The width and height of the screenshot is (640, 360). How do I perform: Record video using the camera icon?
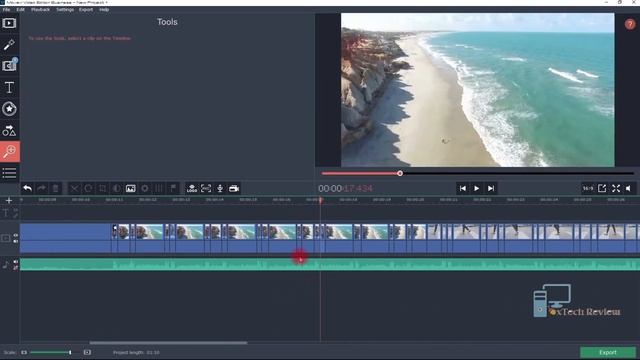[234, 188]
